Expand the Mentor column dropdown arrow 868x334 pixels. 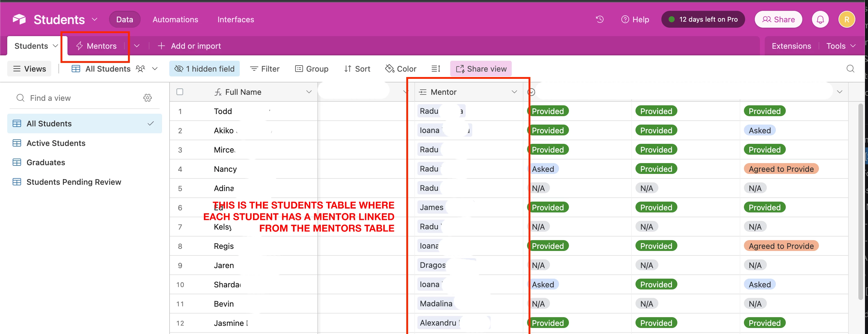pos(514,92)
